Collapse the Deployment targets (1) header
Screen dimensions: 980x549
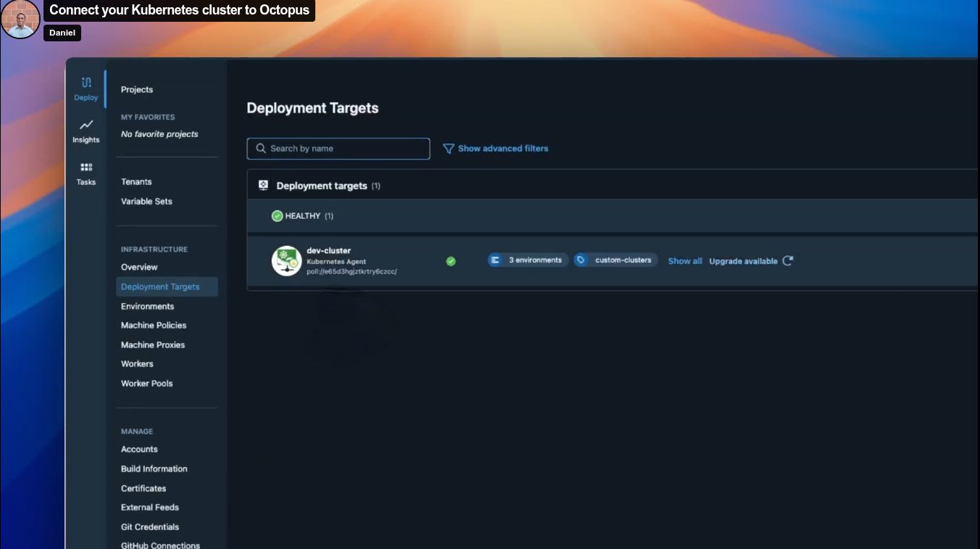click(612, 186)
